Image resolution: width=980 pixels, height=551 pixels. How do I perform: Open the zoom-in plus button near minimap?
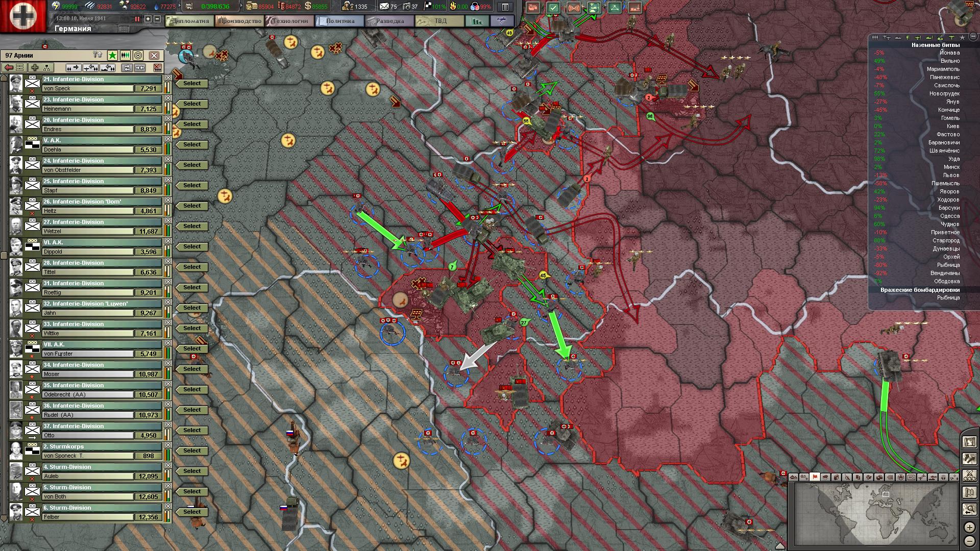pos(969,528)
